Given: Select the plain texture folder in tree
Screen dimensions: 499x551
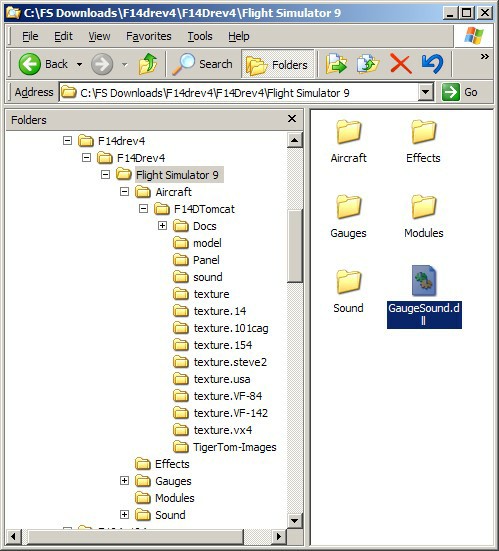Looking at the screenshot, I should 201,294.
